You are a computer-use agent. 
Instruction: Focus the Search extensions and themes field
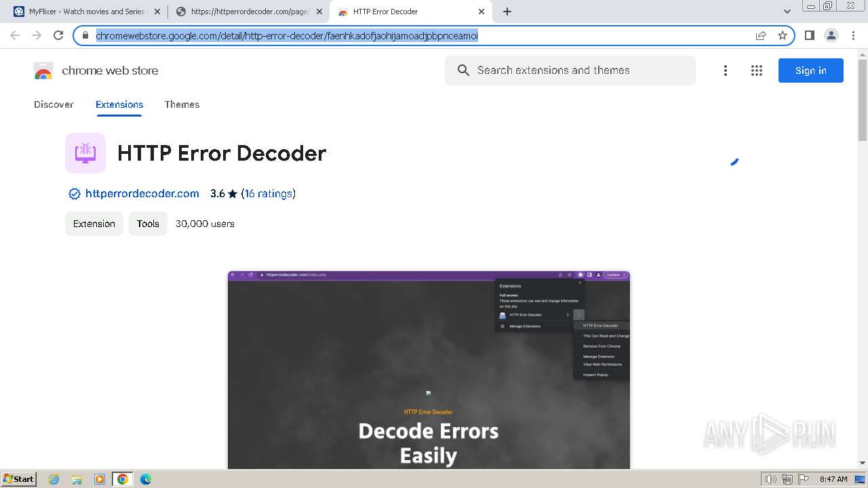coord(570,70)
